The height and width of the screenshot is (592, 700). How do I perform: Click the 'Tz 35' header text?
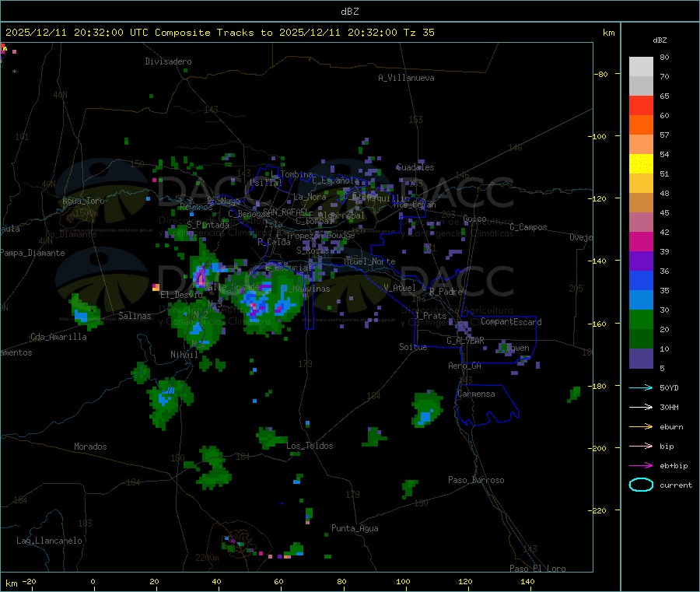pos(418,33)
